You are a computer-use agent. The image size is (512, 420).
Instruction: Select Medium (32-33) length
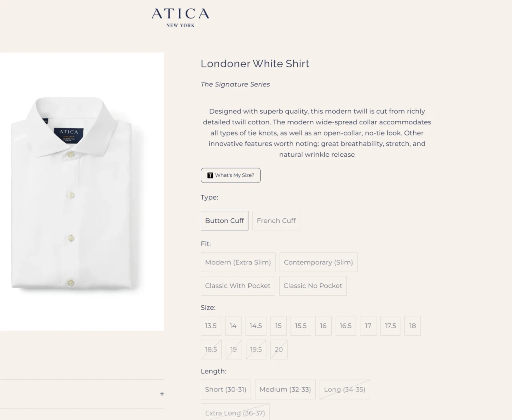(285, 389)
